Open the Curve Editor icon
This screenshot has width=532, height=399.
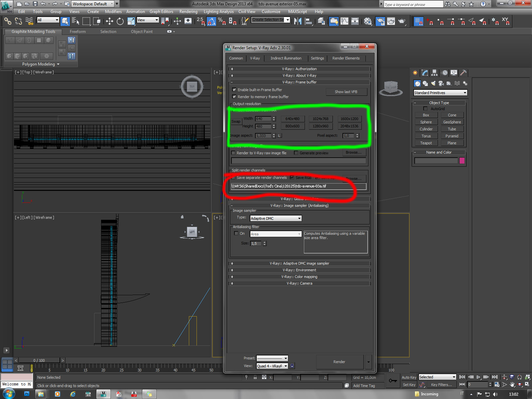pyautogui.click(x=344, y=21)
